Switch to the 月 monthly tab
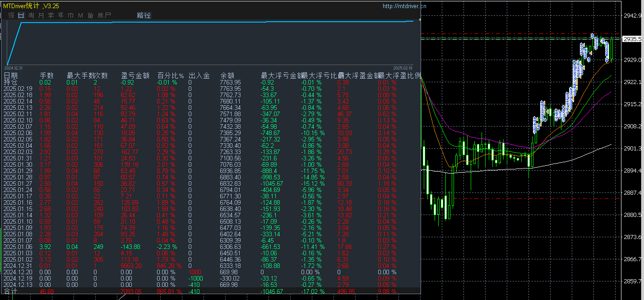 click(41, 15)
